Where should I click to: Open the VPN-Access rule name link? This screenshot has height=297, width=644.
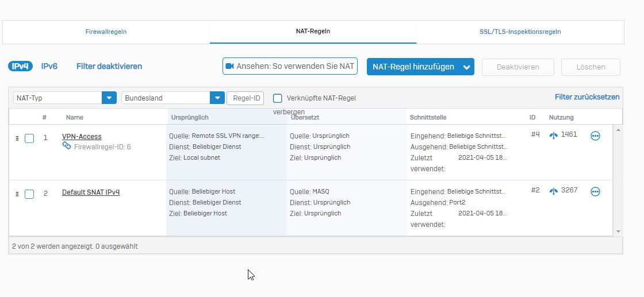pos(82,137)
